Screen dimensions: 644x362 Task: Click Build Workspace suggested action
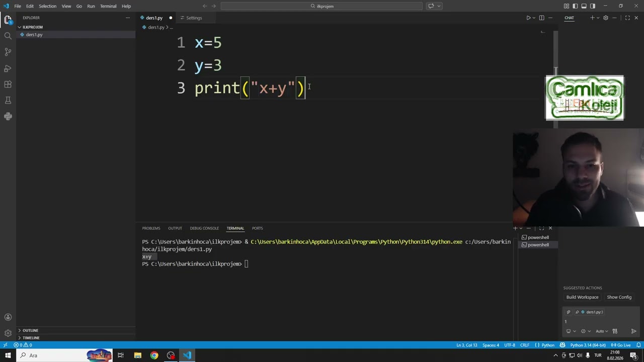click(582, 297)
